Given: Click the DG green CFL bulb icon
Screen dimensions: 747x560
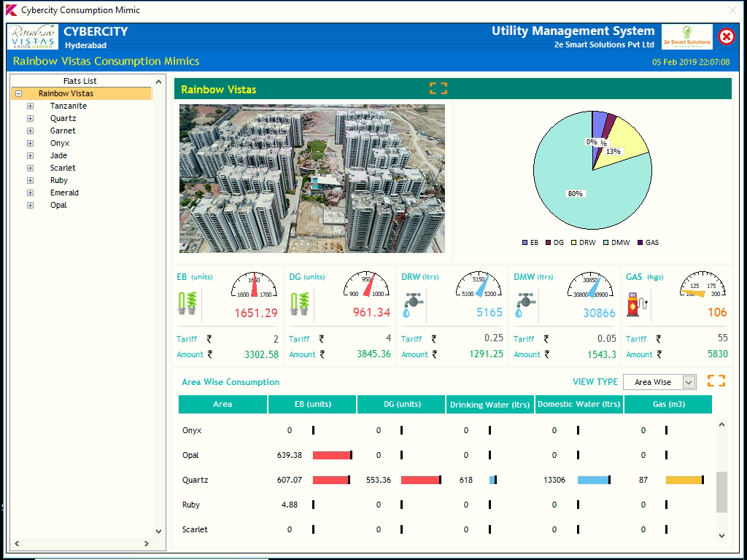Looking at the screenshot, I should 300,303.
